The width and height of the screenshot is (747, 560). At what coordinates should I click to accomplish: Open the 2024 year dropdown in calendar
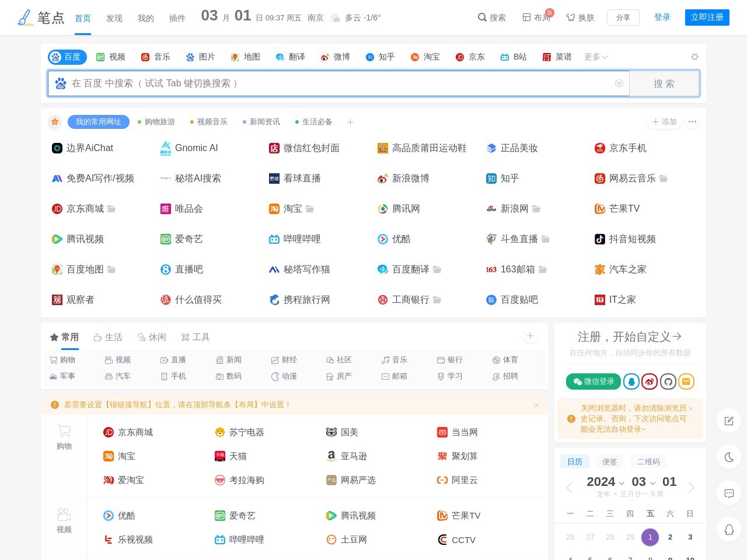[x=605, y=482]
